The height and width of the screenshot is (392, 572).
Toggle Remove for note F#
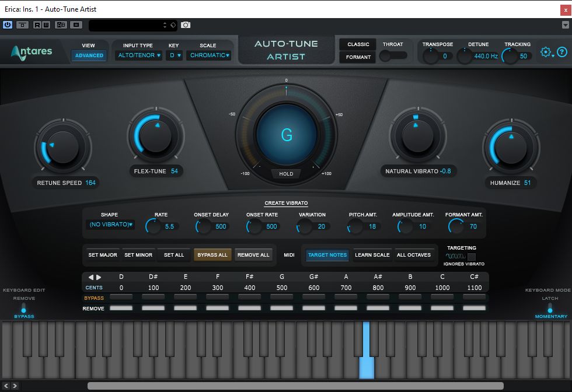250,308
